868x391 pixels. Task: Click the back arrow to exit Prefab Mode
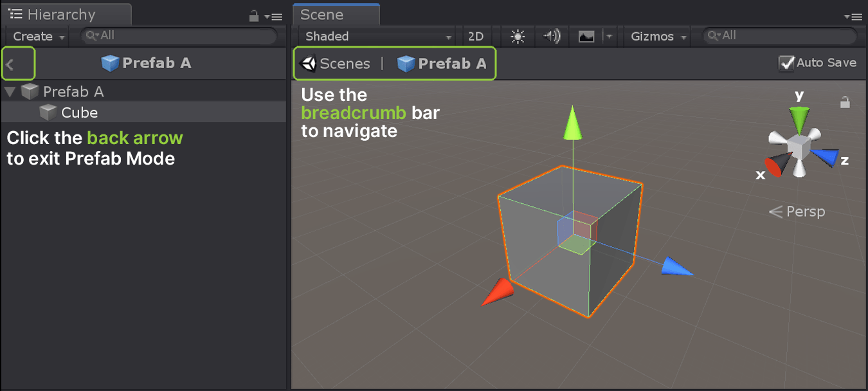click(x=10, y=64)
